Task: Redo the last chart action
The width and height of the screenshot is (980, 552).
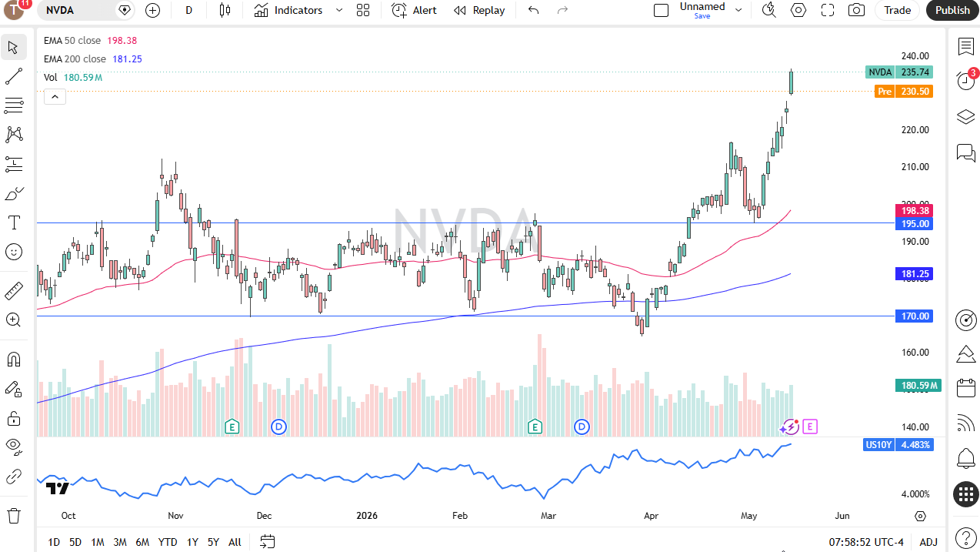Action: (x=562, y=10)
